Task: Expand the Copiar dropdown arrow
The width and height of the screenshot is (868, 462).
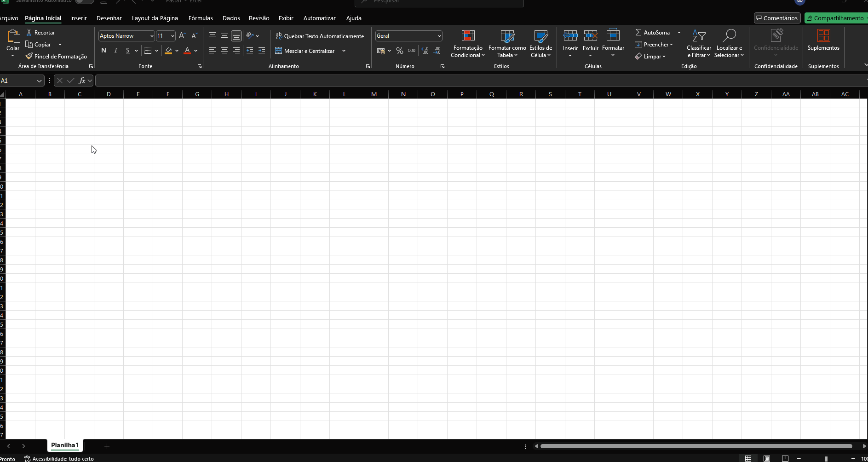Action: point(60,45)
